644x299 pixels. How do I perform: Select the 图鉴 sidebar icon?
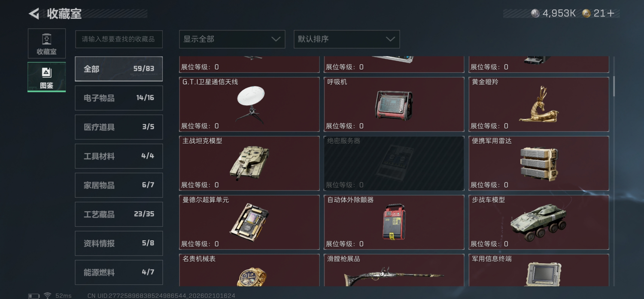coord(47,77)
